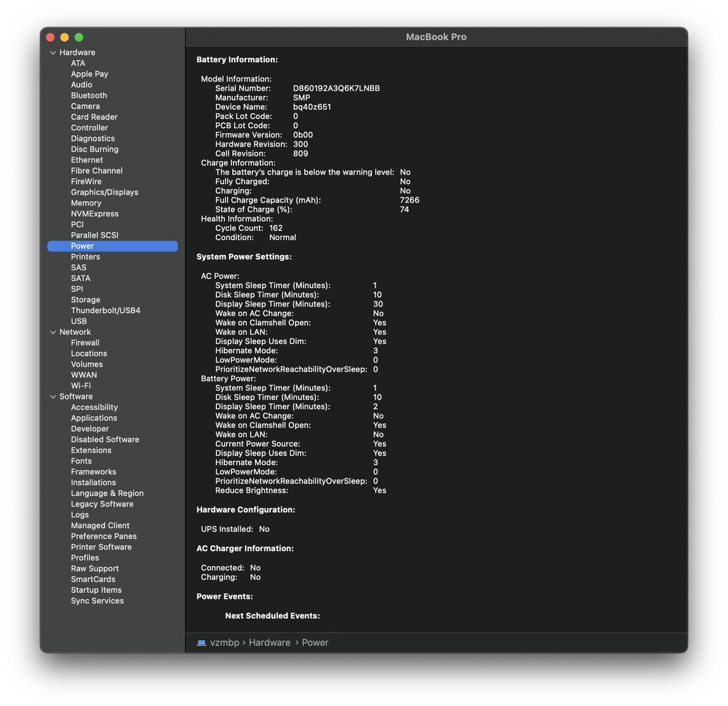728x706 pixels.
Task: Show Audio device information
Action: (82, 84)
